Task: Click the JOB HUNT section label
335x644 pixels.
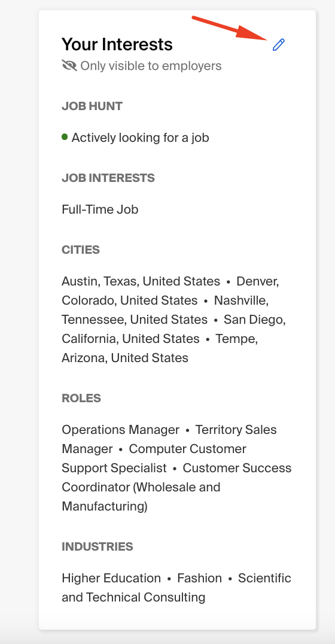Action: (x=92, y=106)
